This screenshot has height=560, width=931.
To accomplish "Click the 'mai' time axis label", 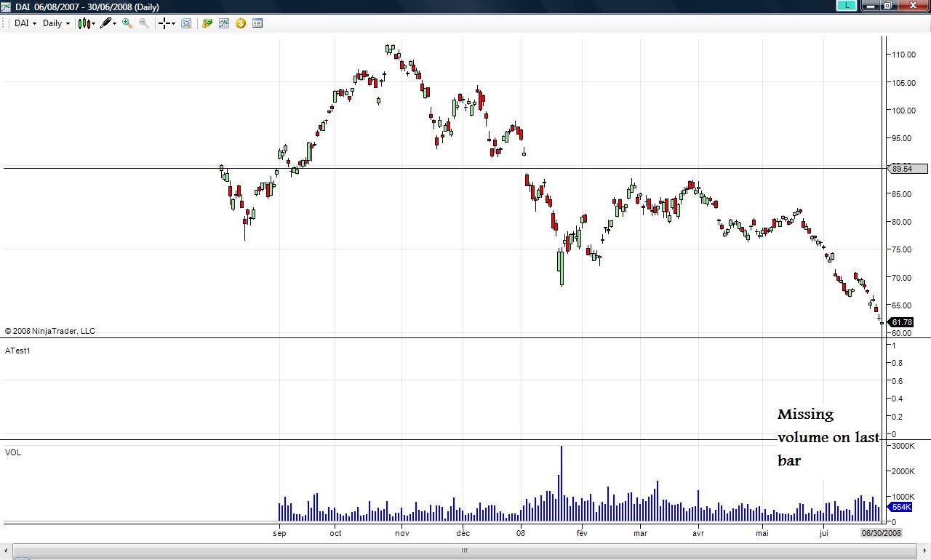I will click(762, 533).
